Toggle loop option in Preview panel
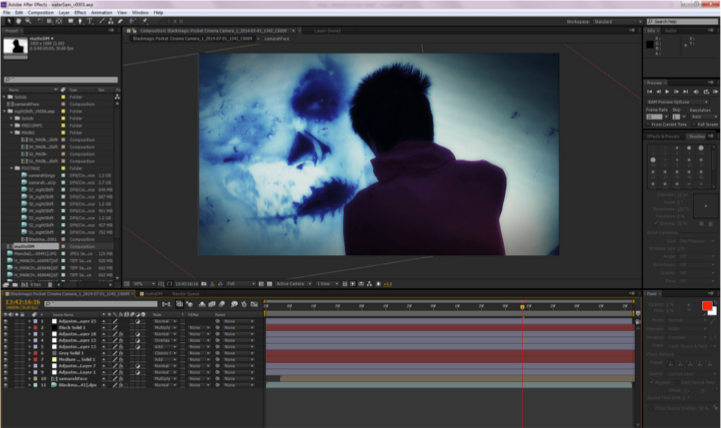721x428 pixels. (x=706, y=91)
